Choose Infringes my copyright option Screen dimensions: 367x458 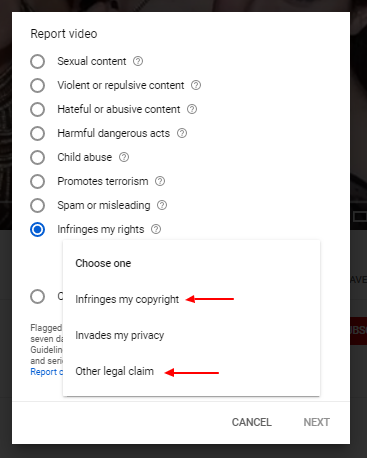click(x=191, y=299)
